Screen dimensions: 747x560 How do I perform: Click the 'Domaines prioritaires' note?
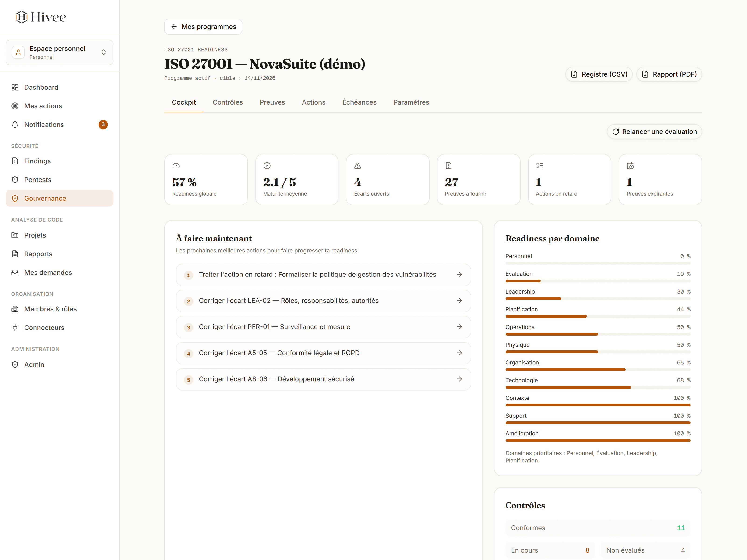coord(581,457)
